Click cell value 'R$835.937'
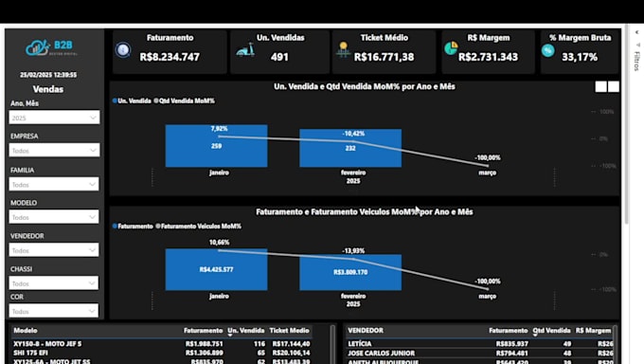The width and height of the screenshot is (644, 364). (x=512, y=343)
